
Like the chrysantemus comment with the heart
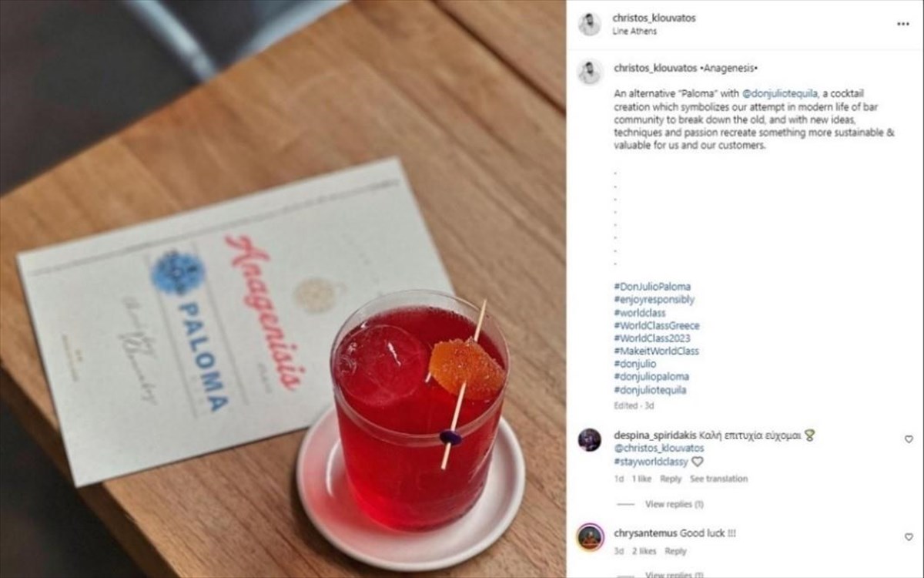(x=909, y=536)
